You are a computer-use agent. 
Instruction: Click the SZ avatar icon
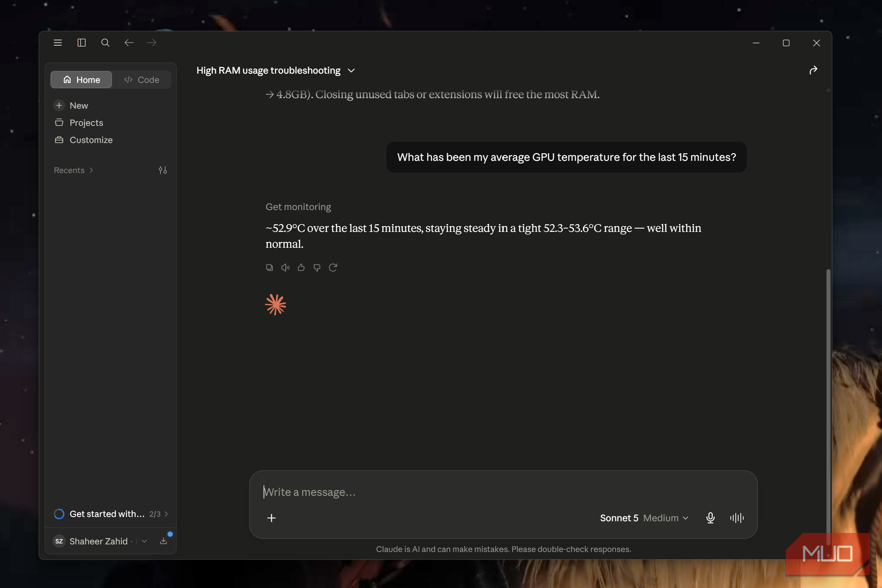click(x=59, y=541)
